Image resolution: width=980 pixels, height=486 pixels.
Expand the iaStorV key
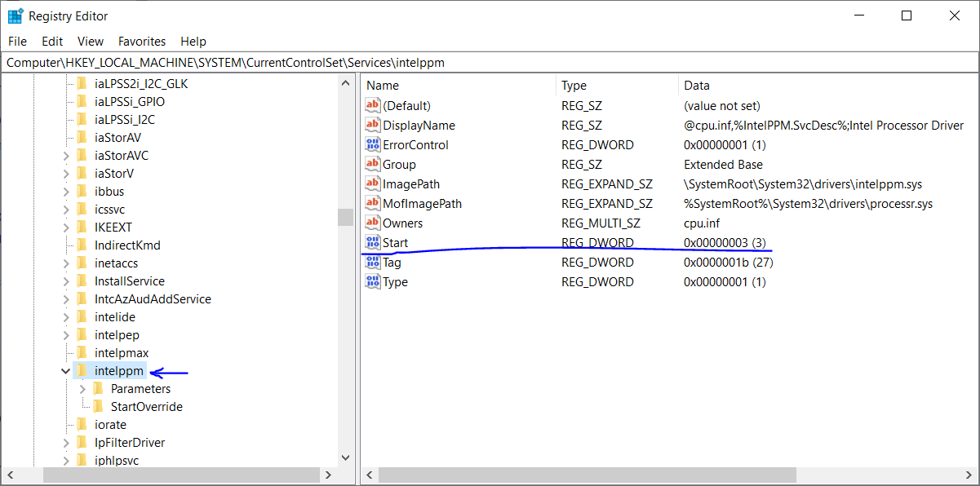click(x=66, y=173)
